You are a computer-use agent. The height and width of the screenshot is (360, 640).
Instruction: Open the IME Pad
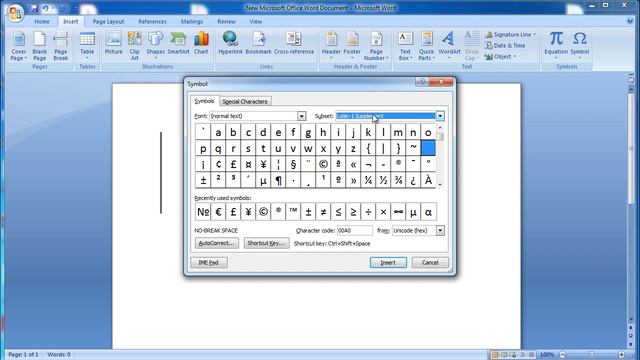209,262
